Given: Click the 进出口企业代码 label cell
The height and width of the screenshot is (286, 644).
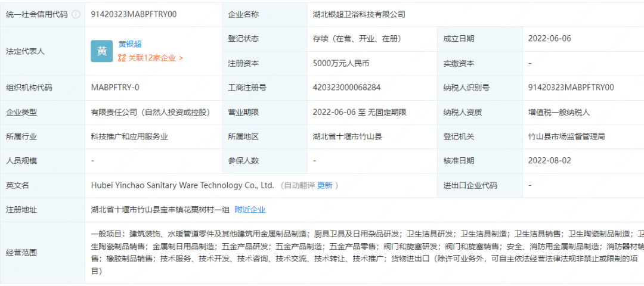Looking at the screenshot, I should click(x=480, y=185).
